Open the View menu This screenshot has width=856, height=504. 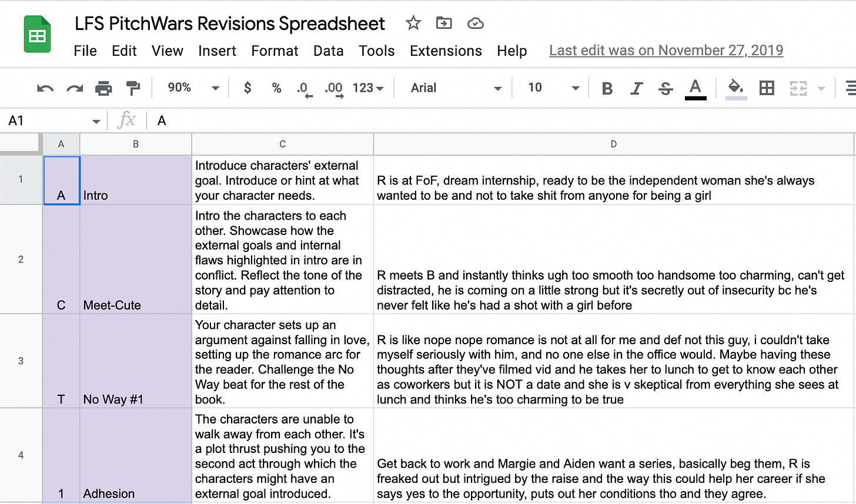168,51
